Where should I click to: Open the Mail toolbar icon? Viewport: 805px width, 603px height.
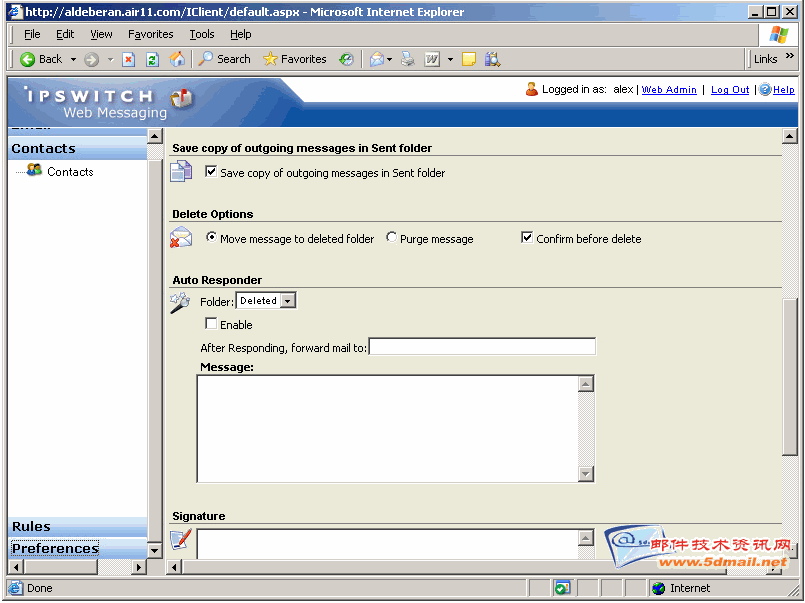click(377, 59)
